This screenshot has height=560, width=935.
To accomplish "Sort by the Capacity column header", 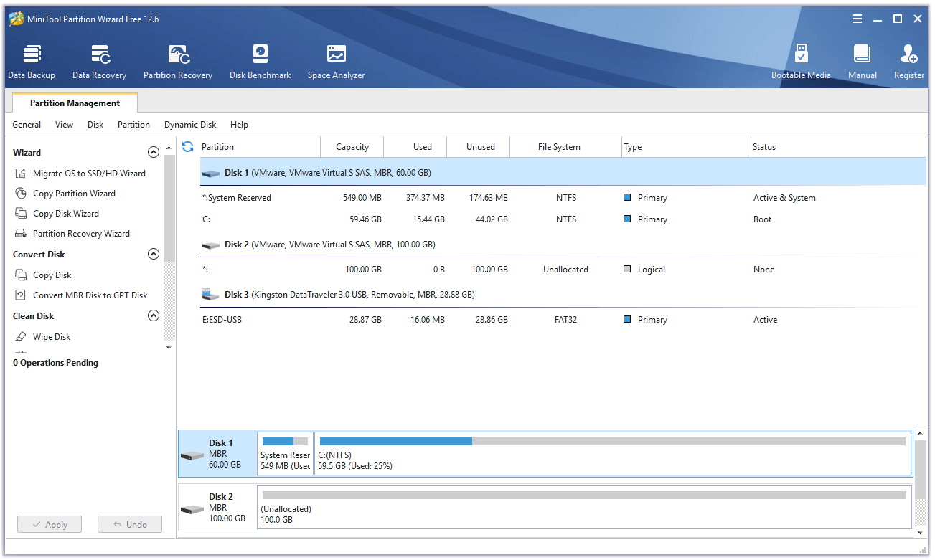I will (352, 147).
